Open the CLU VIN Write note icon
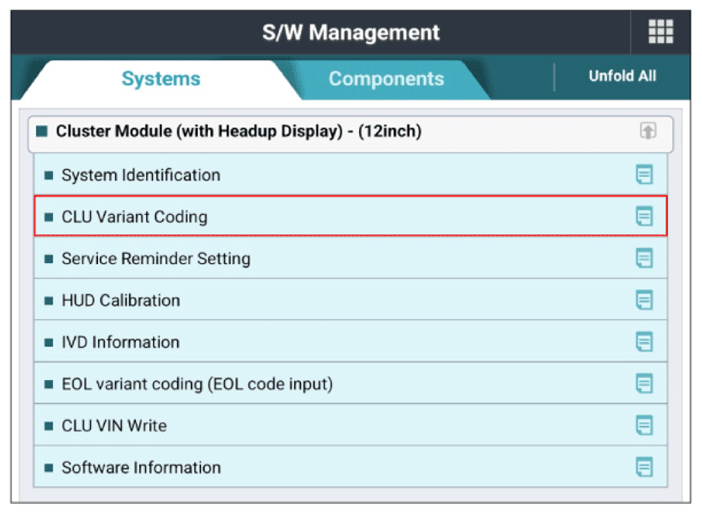The width and height of the screenshot is (702, 514). coord(644,425)
